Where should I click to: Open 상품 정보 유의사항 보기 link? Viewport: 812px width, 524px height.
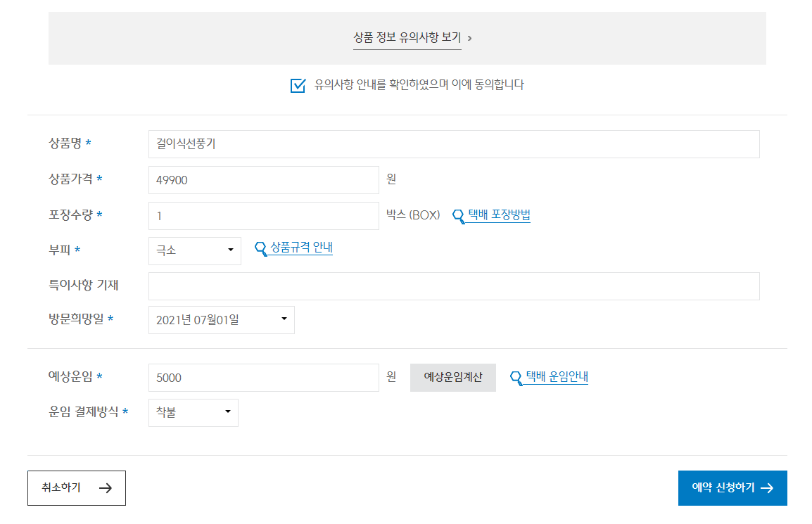[x=407, y=38]
